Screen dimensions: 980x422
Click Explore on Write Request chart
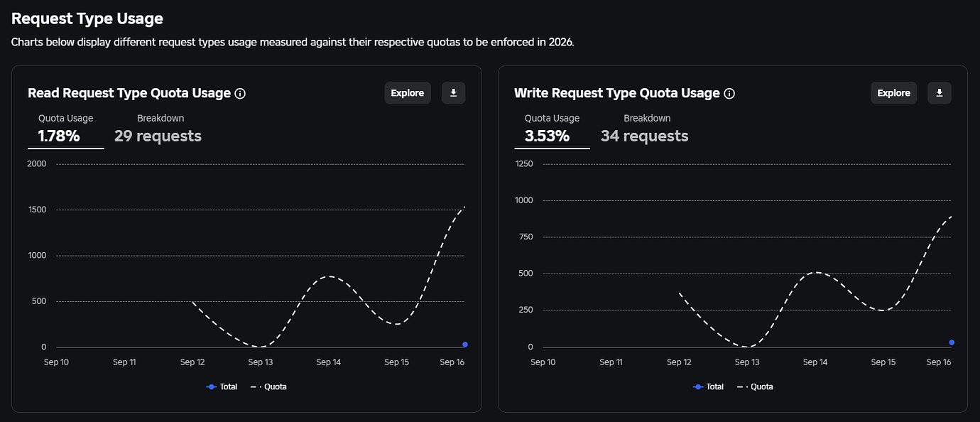point(893,93)
